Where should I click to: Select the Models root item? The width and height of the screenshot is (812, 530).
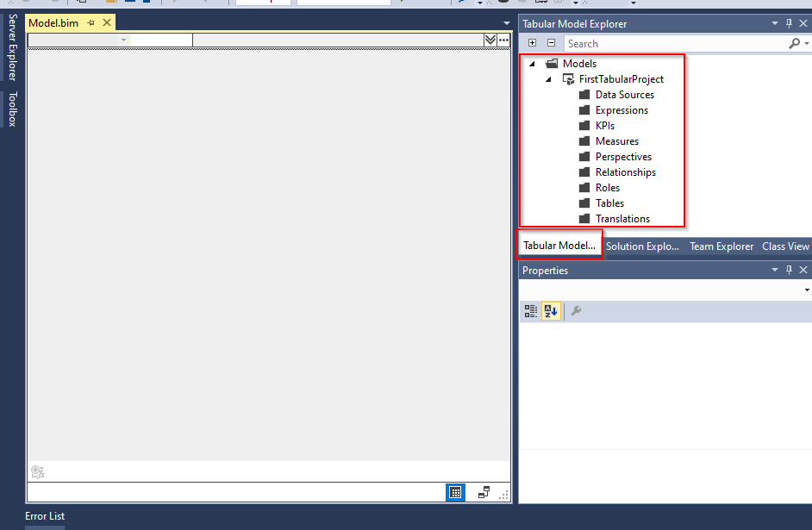[x=579, y=64]
